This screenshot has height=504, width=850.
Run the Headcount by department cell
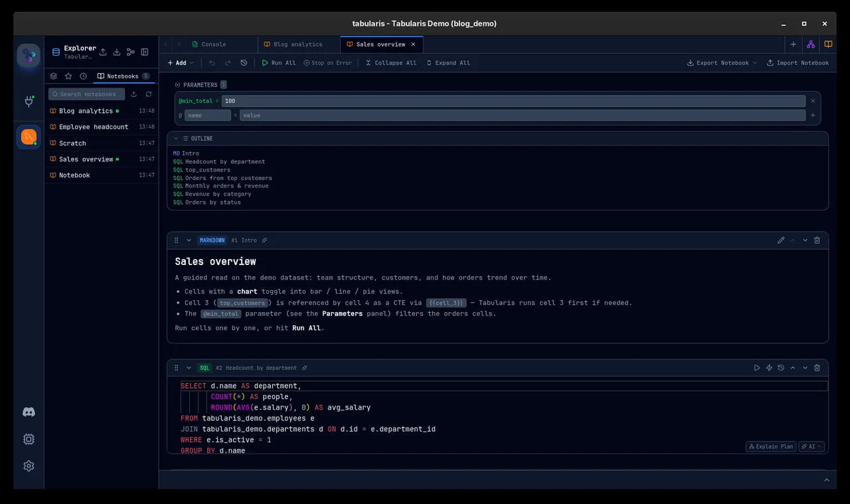click(756, 368)
